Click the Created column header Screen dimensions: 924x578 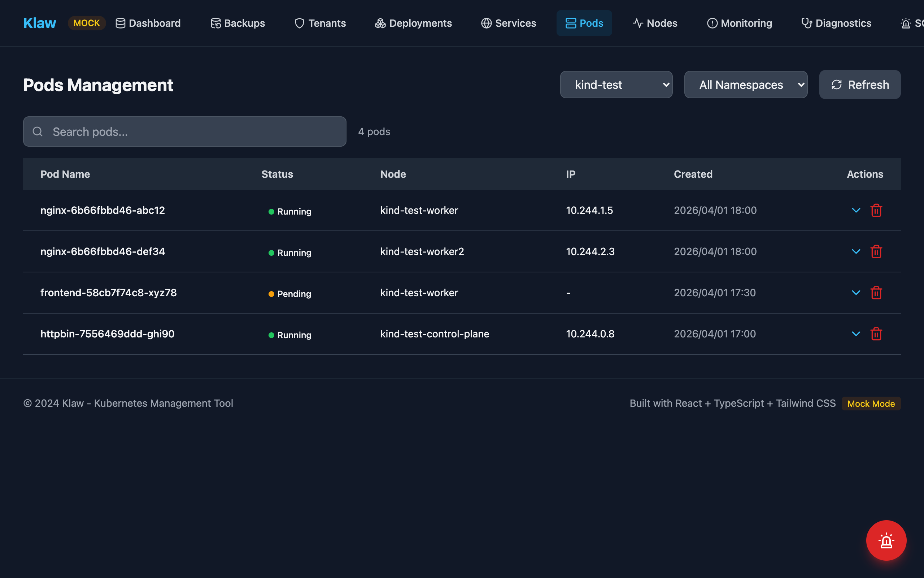(693, 174)
